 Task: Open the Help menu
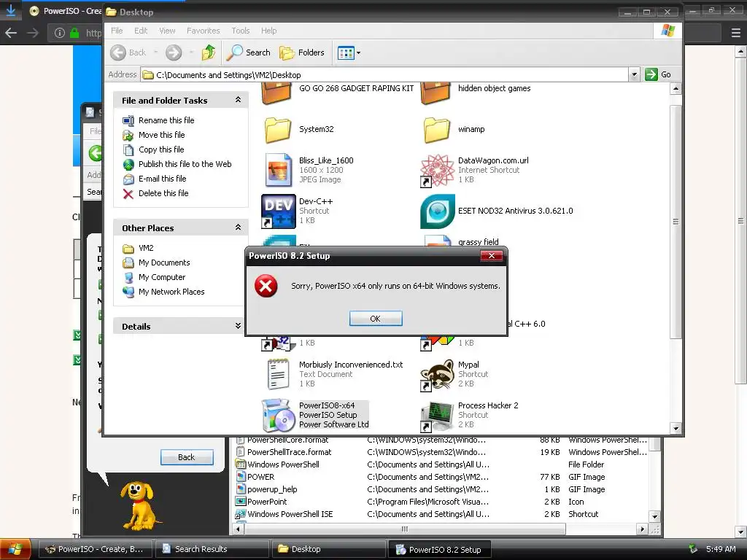(268, 31)
